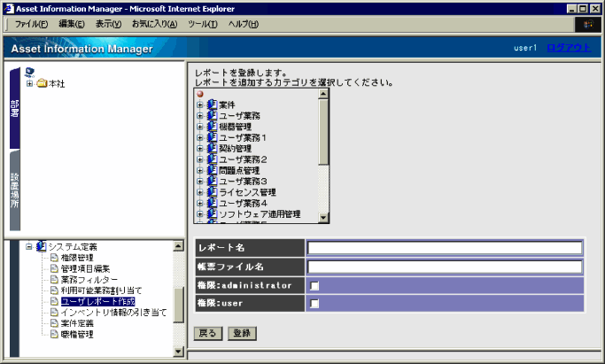Click the page icon beside ユーザレポート作成
Image resolution: width=605 pixels, height=364 pixels.
54,301
